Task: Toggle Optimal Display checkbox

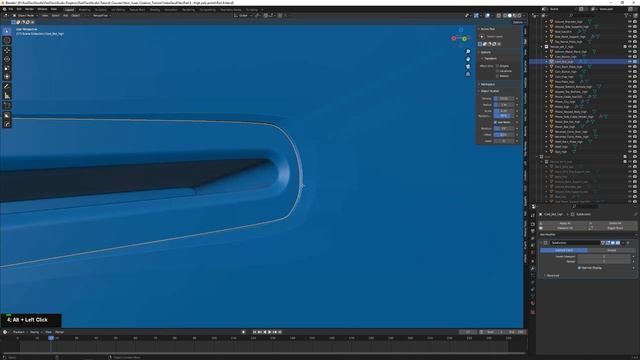Action: [579, 268]
